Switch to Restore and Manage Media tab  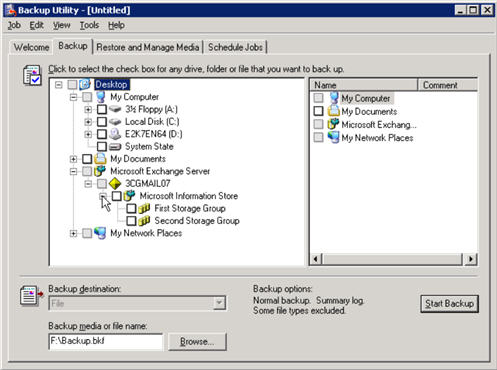click(148, 47)
